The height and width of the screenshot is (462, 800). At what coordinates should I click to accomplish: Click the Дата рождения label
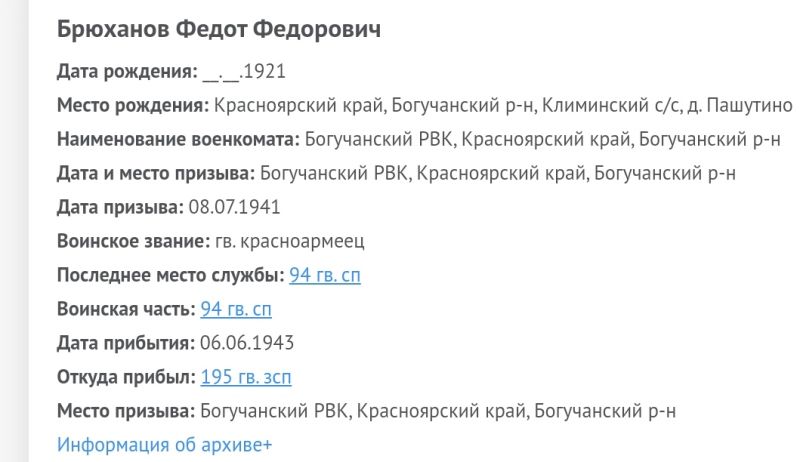click(x=126, y=72)
